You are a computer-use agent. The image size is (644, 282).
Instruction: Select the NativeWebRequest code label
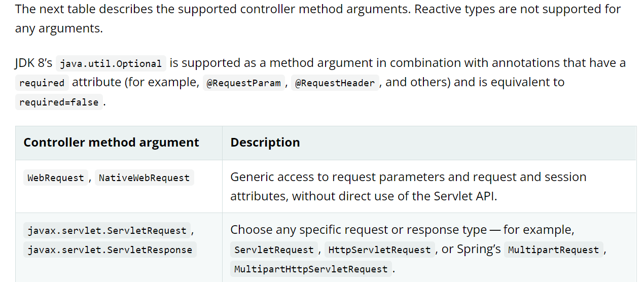click(x=144, y=178)
